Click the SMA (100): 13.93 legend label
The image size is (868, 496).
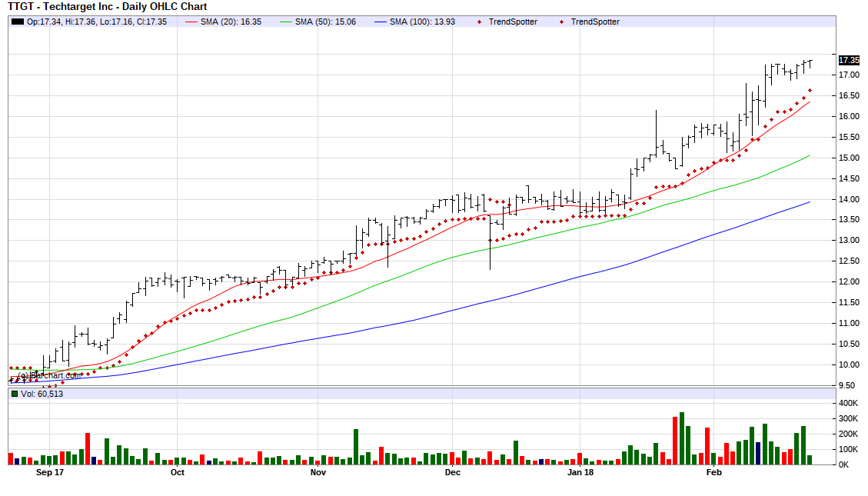[x=422, y=22]
